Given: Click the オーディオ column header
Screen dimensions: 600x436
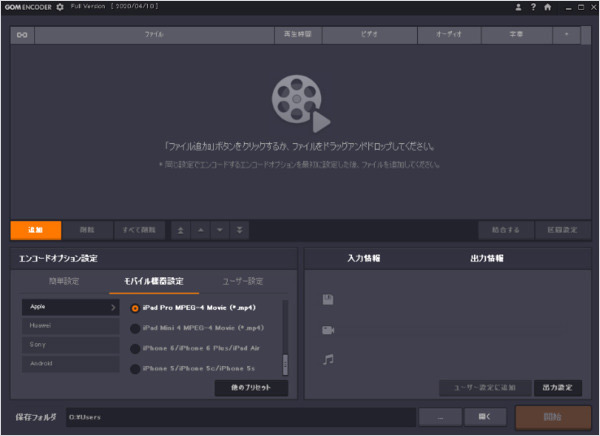Looking at the screenshot, I should (449, 35).
